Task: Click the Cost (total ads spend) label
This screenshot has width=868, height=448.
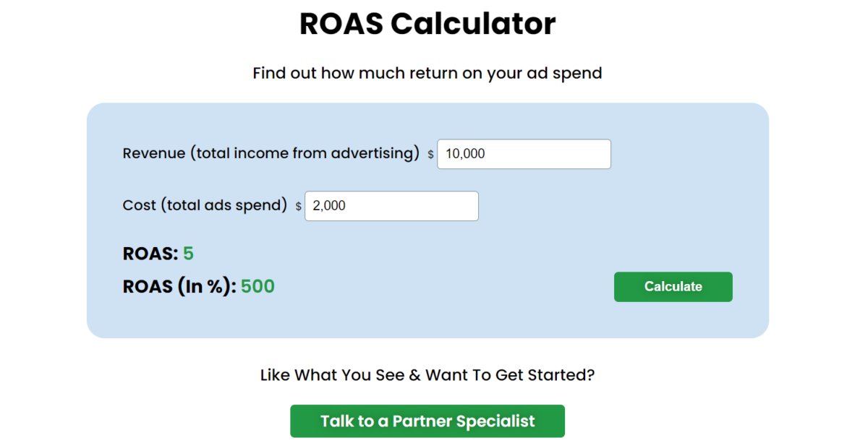Action: tap(204, 205)
